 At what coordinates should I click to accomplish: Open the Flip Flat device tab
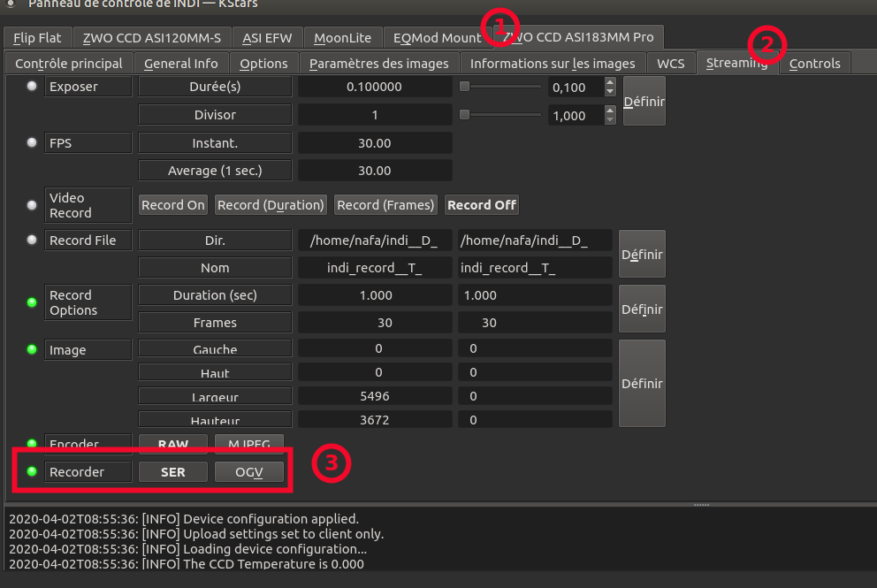tap(37, 37)
